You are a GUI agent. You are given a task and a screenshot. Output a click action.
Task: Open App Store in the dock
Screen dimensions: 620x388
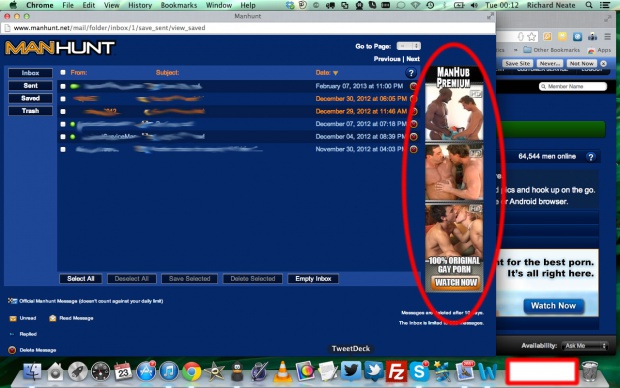146,372
